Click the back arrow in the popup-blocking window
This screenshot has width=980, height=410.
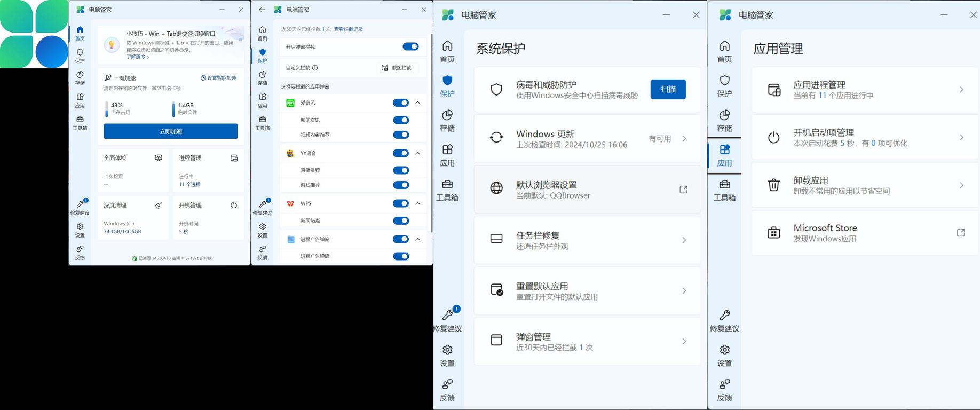click(x=262, y=10)
